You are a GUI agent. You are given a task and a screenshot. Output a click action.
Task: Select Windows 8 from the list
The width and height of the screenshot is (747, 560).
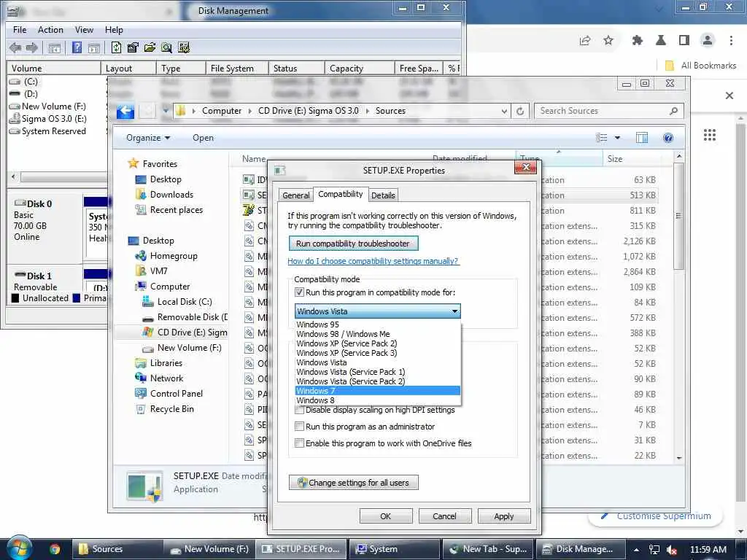click(x=377, y=400)
